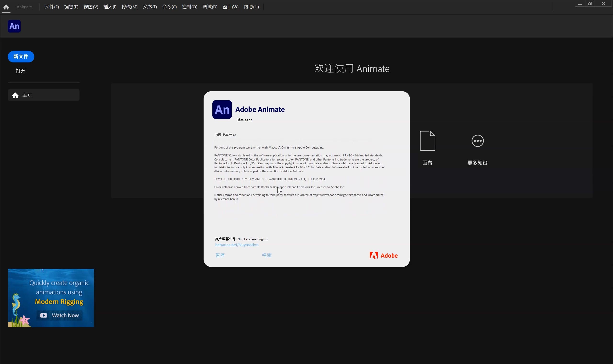Click the Animate logo in the header
This screenshot has height=364, width=613.
(x=14, y=26)
